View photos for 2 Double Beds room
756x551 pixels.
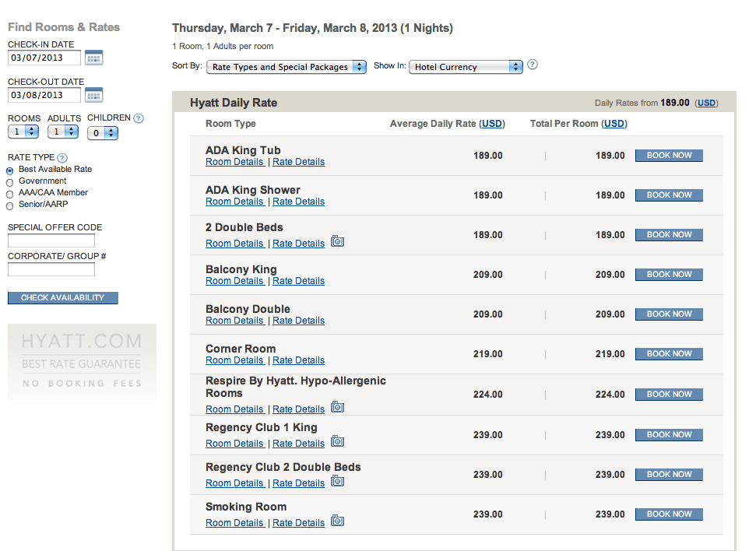(x=337, y=241)
